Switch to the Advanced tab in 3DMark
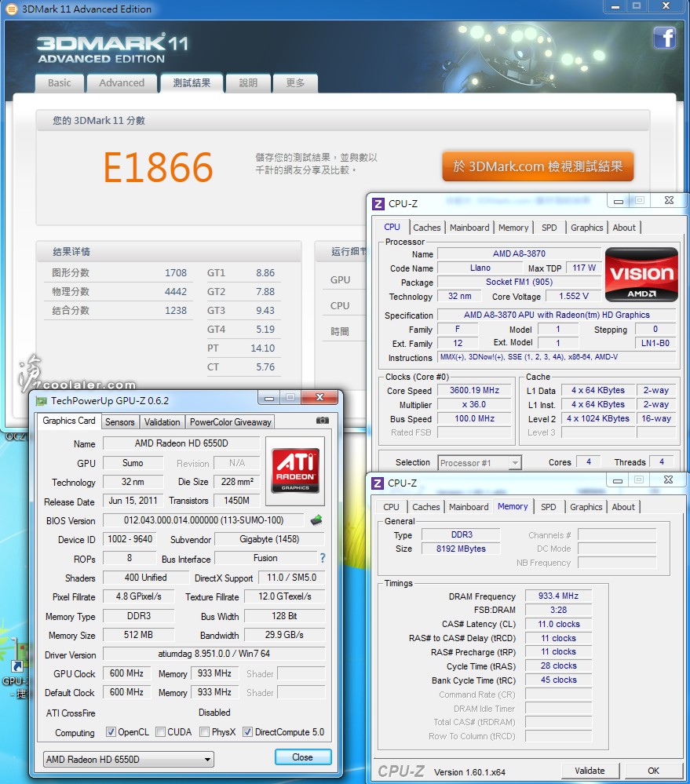Image resolution: width=690 pixels, height=784 pixels. (122, 83)
